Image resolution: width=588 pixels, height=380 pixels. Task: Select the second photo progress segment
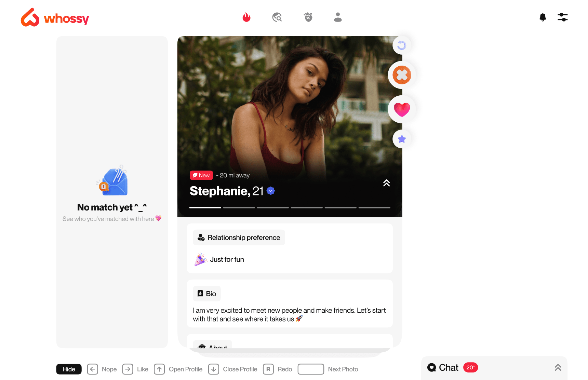(x=239, y=207)
